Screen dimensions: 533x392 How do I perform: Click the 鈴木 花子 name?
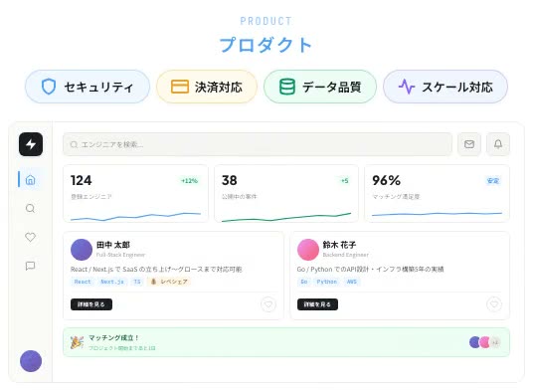[339, 245]
